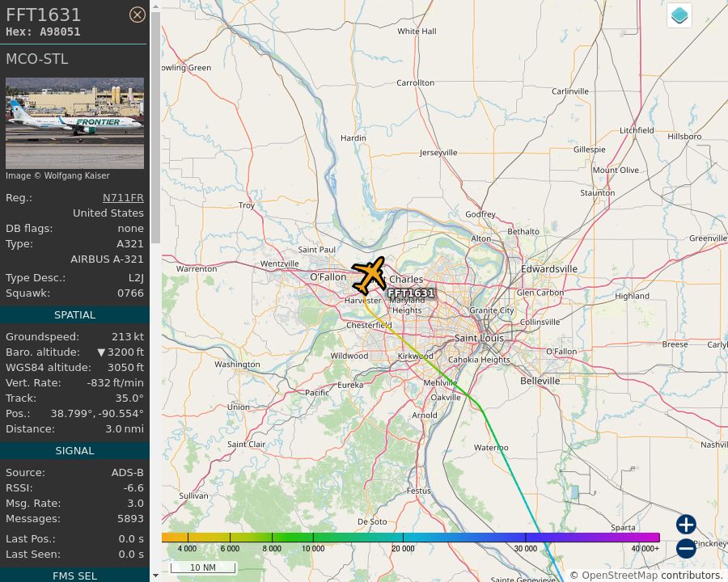Open the map layer switcher

679,15
